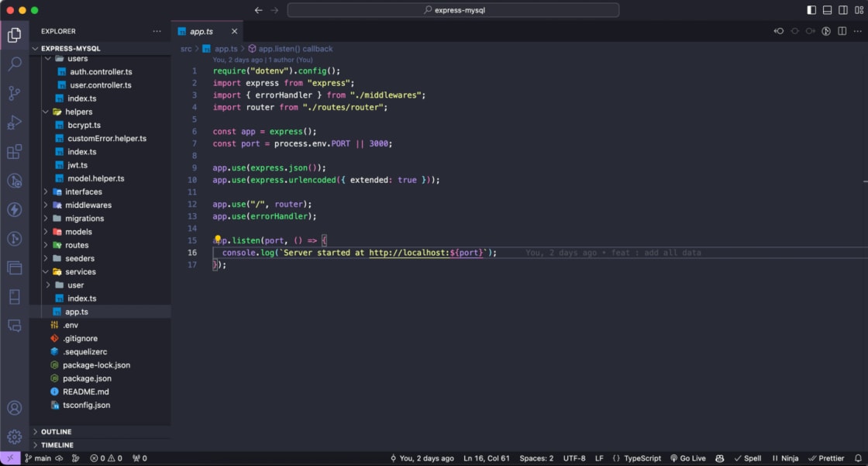Screen dimensions: 868x466
Task: Open auth.controller.ts file
Action: 100,71
